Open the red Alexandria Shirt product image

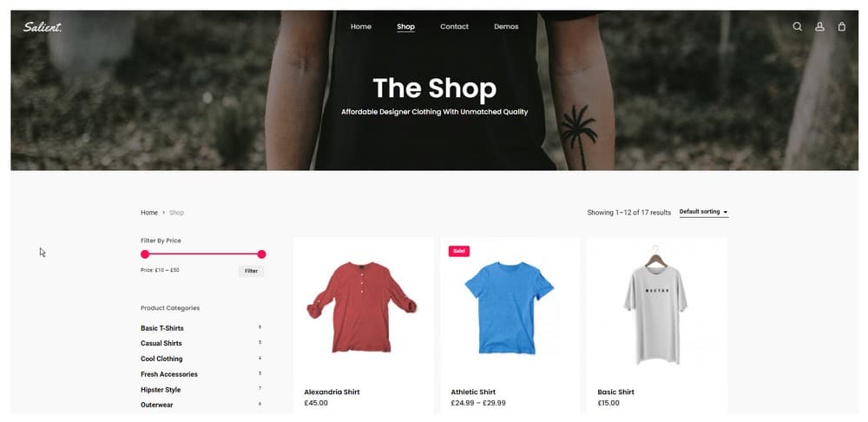click(x=361, y=307)
